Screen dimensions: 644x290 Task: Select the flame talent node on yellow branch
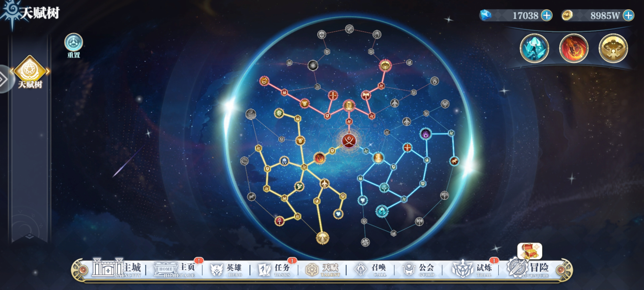[319, 158]
